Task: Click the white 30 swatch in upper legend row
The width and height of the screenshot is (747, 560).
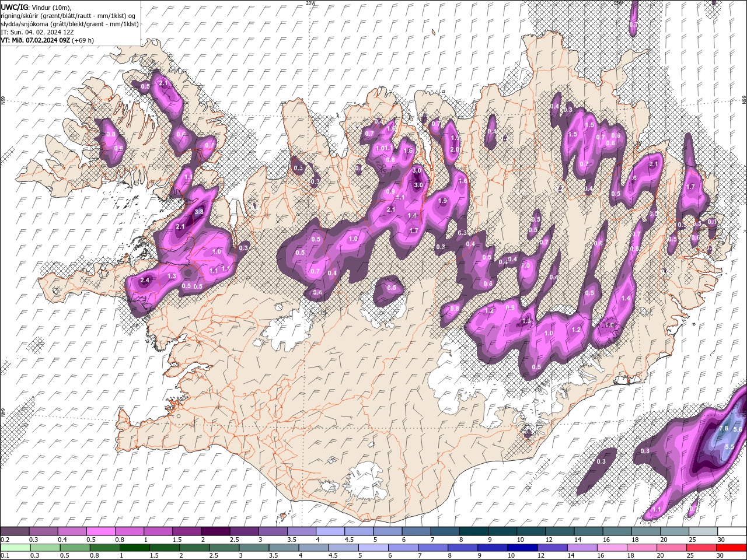Action: 731,531
